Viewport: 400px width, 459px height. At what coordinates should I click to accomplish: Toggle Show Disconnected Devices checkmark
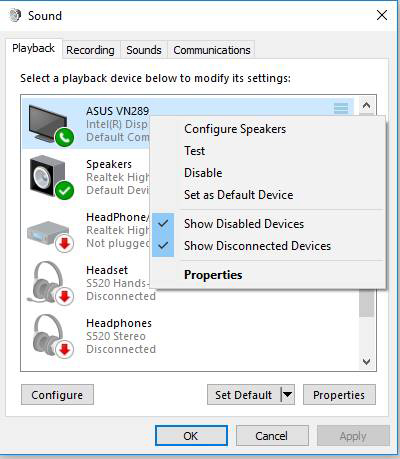(x=163, y=246)
